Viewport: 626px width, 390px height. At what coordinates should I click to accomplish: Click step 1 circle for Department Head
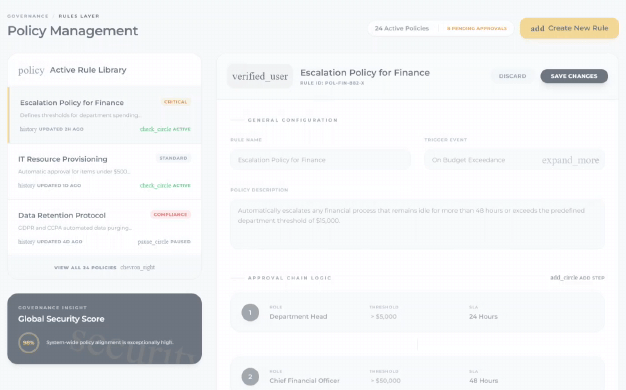click(250, 313)
